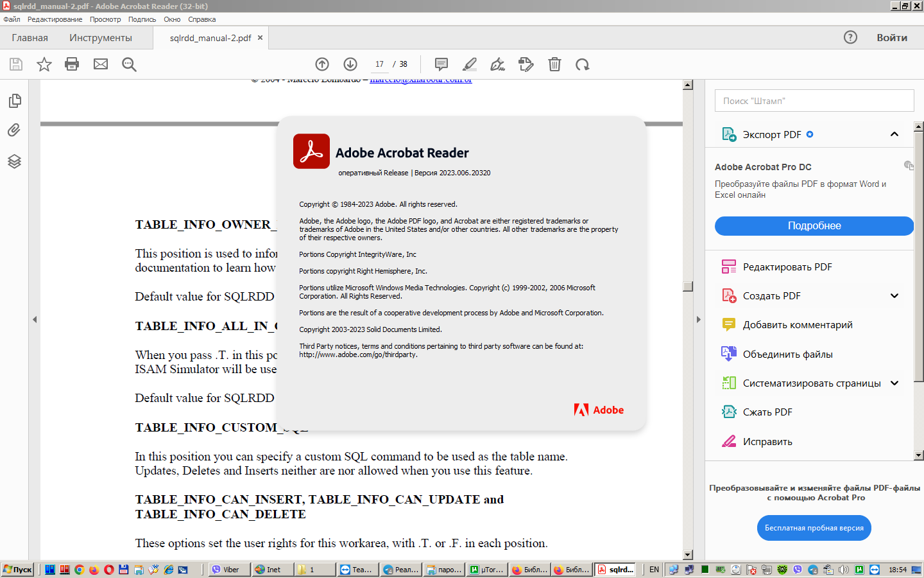
Task: Open the thirdparty adobe.com link in About dialog
Action: 358,355
